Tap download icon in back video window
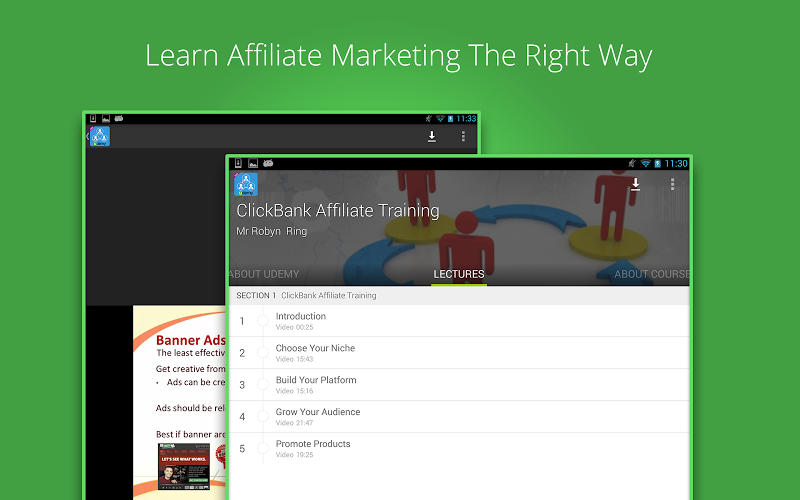This screenshot has width=800, height=500. (432, 136)
